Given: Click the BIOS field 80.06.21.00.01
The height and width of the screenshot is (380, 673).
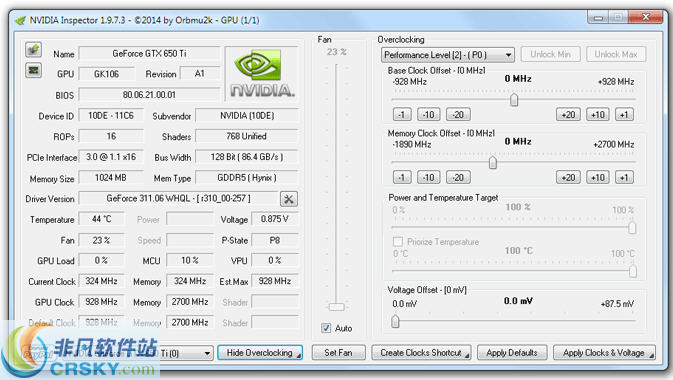Looking at the screenshot, I should [149, 95].
